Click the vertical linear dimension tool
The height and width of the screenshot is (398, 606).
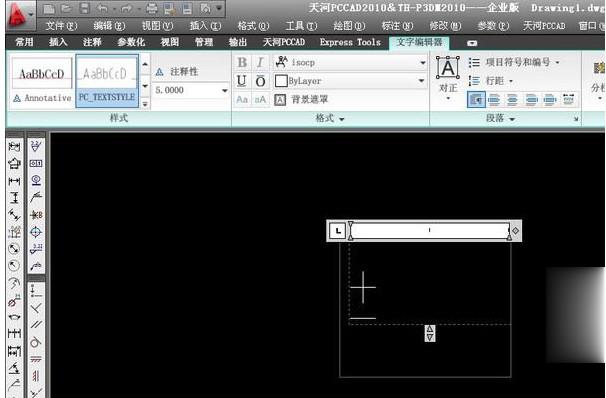14,198
